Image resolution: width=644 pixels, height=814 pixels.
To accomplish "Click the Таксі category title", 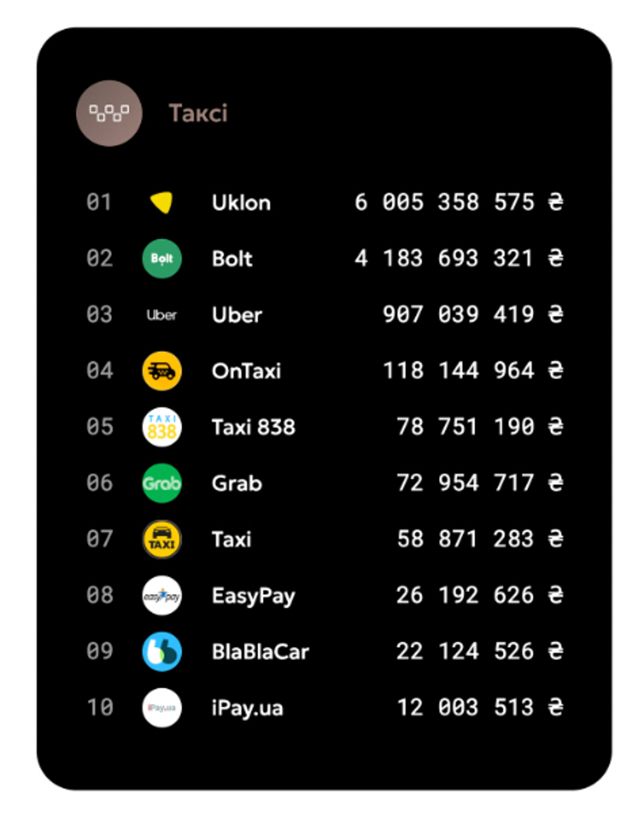I will [198, 113].
